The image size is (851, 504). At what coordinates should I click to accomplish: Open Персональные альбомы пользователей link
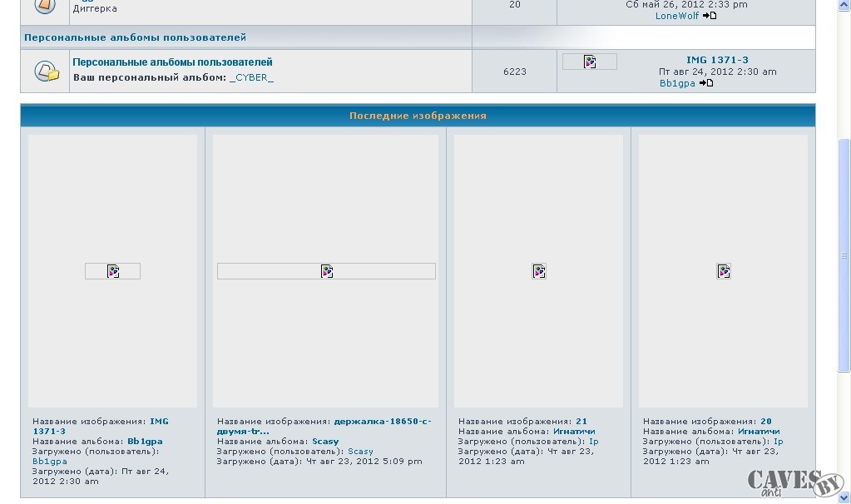(172, 62)
